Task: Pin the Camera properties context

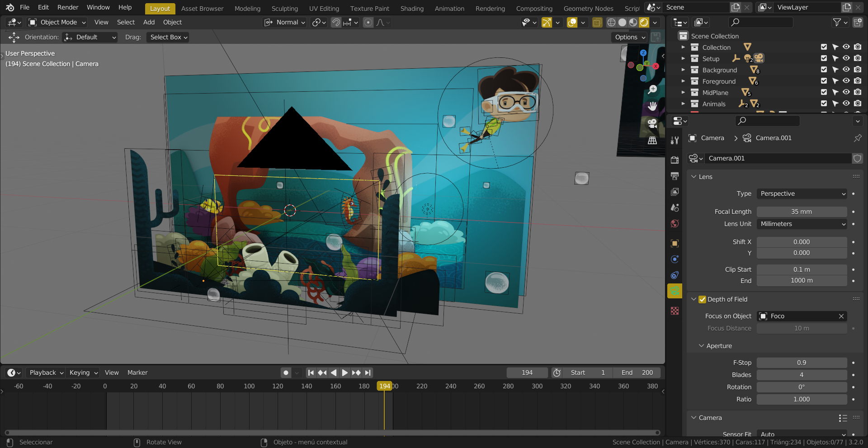Action: [858, 138]
